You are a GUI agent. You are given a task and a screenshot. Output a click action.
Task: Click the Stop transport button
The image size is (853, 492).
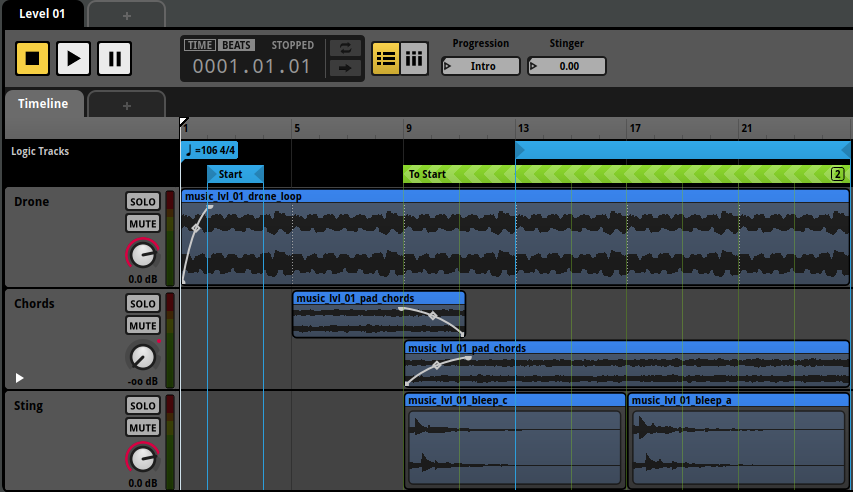(32, 58)
